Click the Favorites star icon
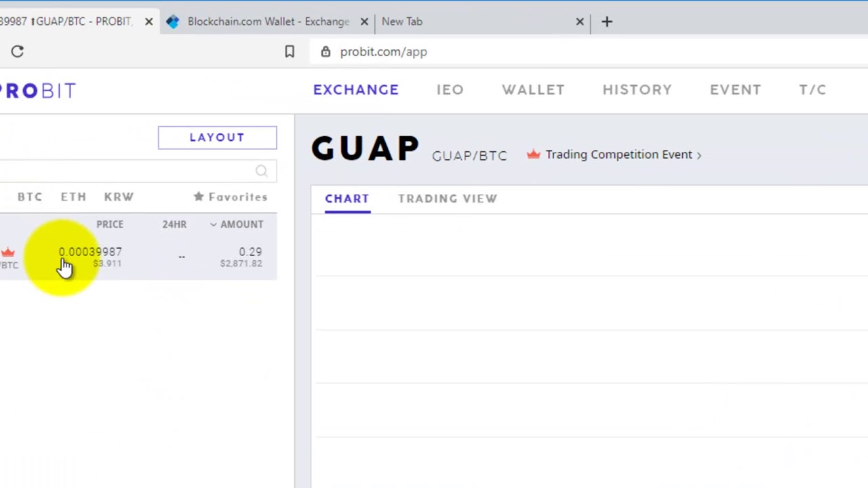868x488 pixels. pyautogui.click(x=199, y=197)
